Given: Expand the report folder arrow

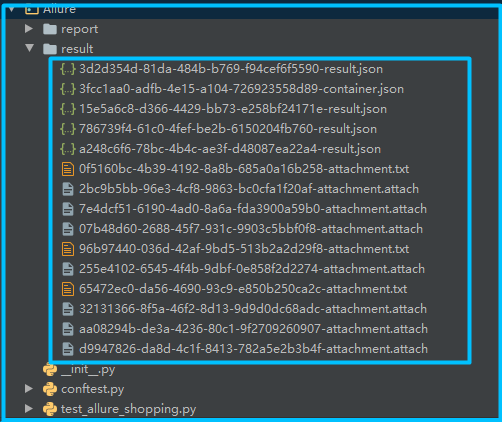Looking at the screenshot, I should 29,29.
